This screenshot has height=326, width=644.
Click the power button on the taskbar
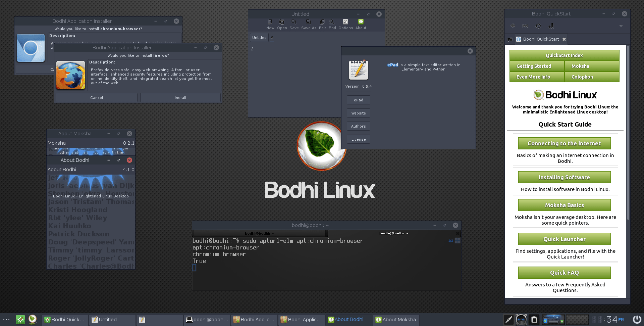click(x=637, y=319)
